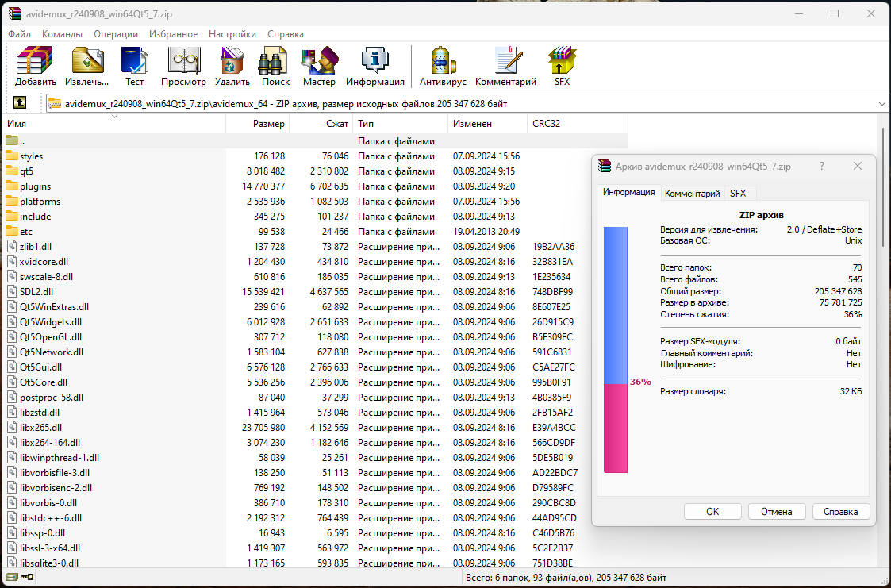Viewport: 891px width, 588px height.
Task: Click the Удалить (Delete) trash icon
Action: click(x=232, y=61)
